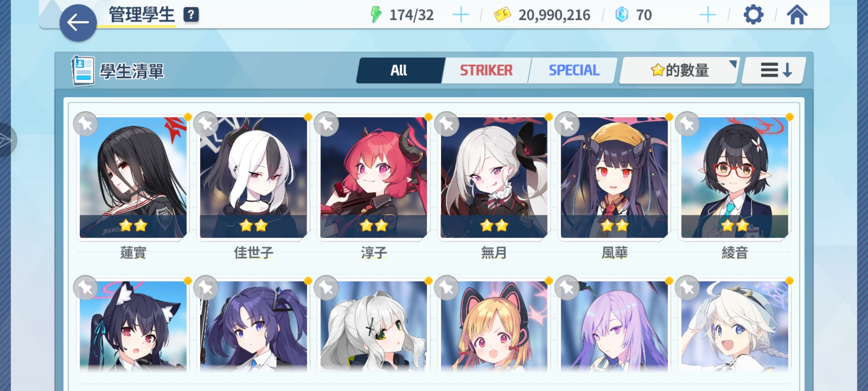Select the All filter tab

coord(399,70)
